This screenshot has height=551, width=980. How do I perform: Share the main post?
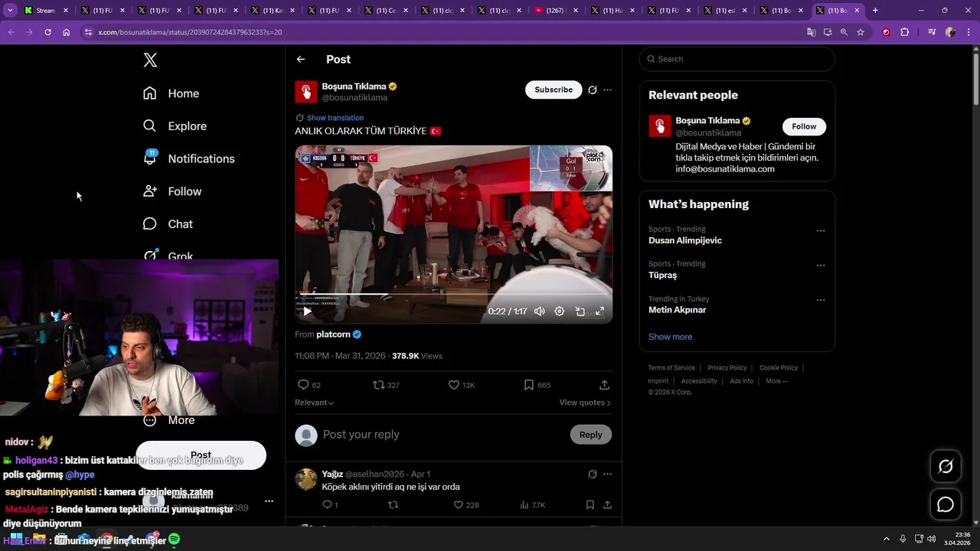coord(604,385)
